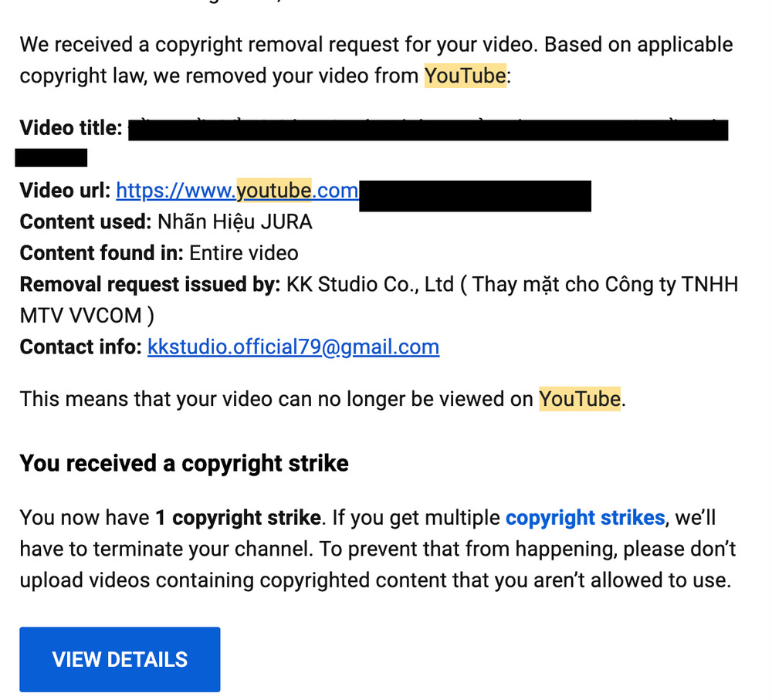772x700 pixels.
Task: Click the VIEW DETAILS button
Action: pyautogui.click(x=120, y=659)
